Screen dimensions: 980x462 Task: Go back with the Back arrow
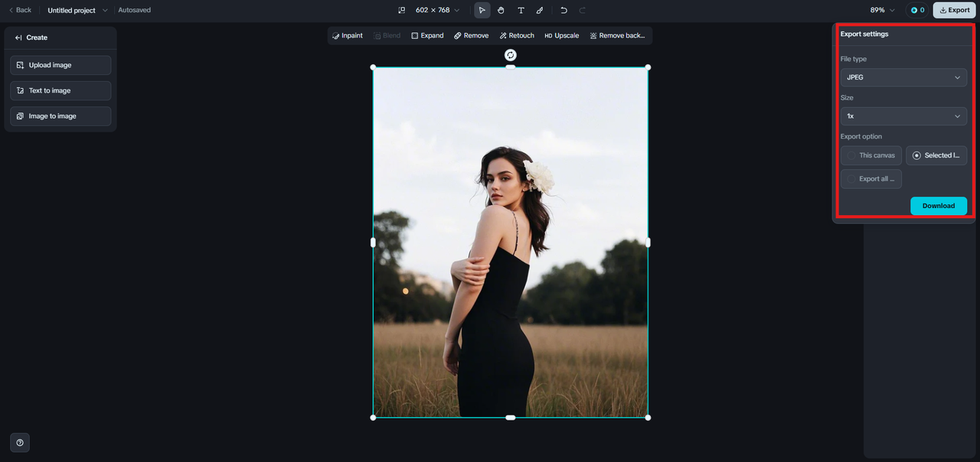click(x=20, y=10)
